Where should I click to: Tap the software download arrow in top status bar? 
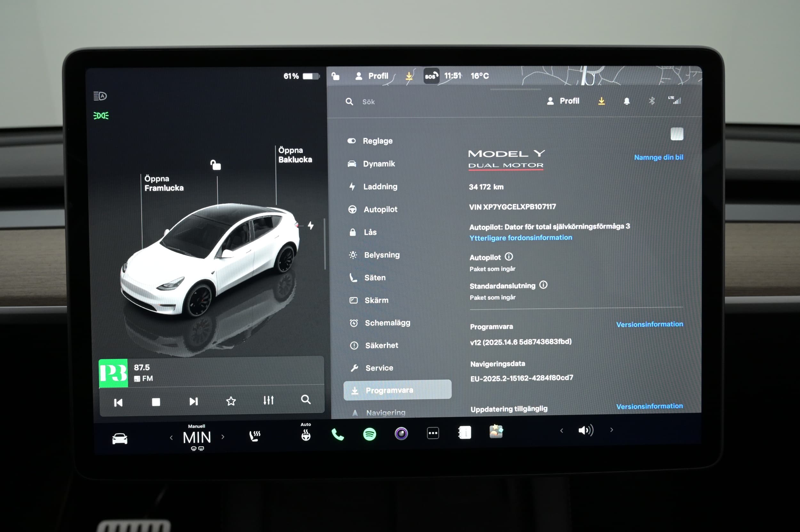409,76
